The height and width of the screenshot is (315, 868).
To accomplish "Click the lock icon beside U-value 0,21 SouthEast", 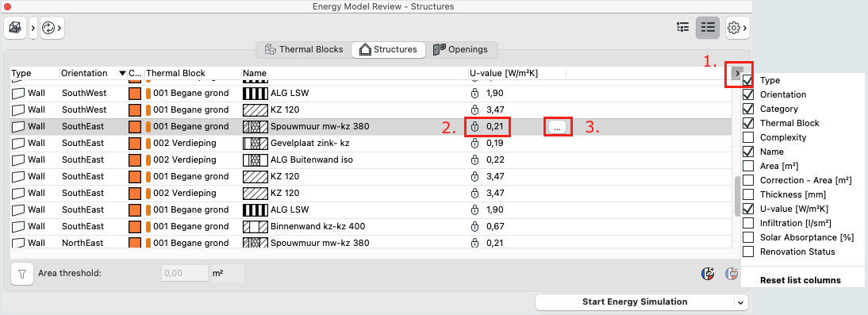I will click(474, 127).
